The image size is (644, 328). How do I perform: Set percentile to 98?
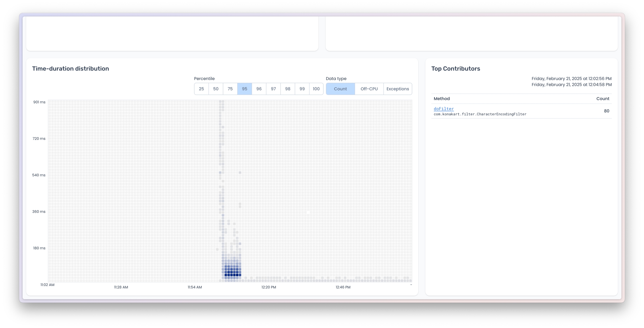tap(288, 89)
